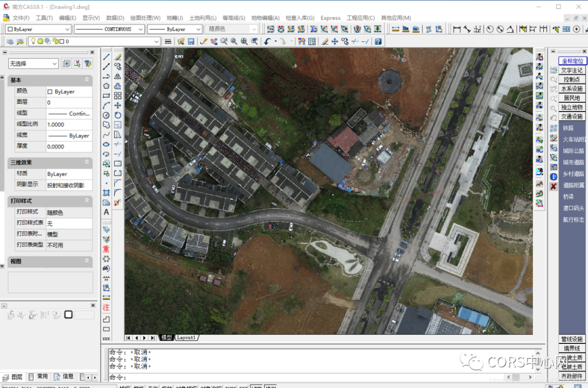588x388 pixels.
Task: Switch to the Layout1 tab
Action: (186, 337)
